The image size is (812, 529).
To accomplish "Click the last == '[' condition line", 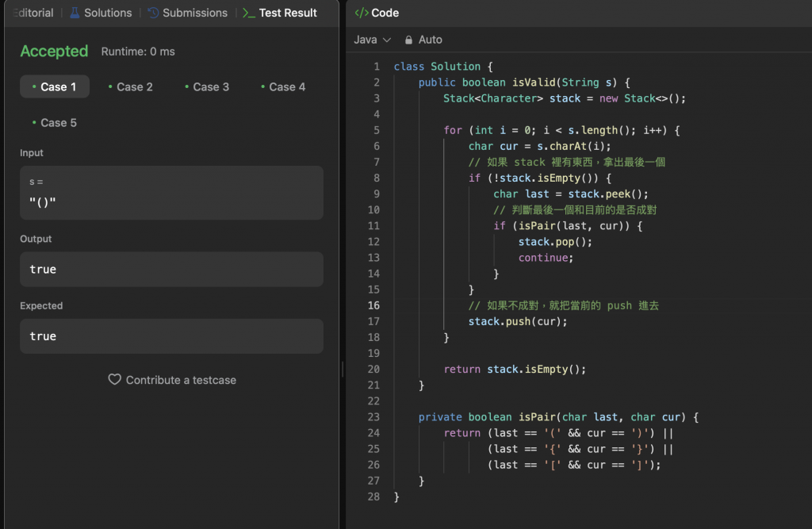I will point(574,466).
